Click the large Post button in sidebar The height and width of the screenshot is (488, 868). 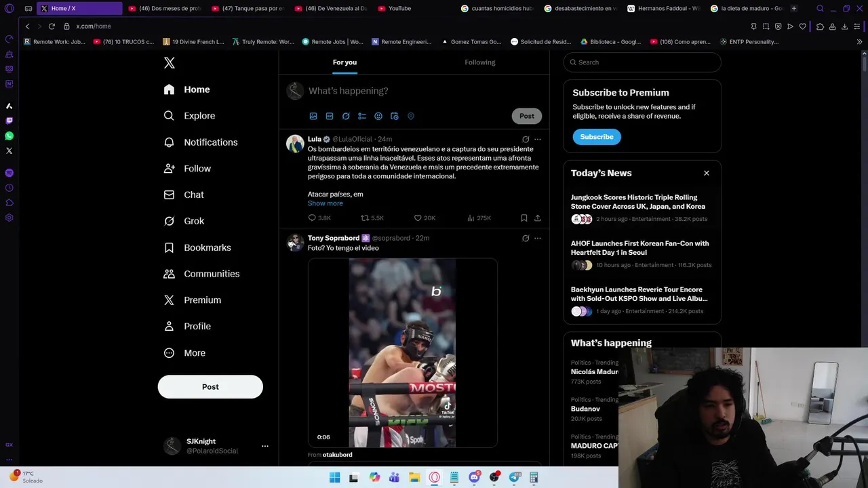[210, 387]
